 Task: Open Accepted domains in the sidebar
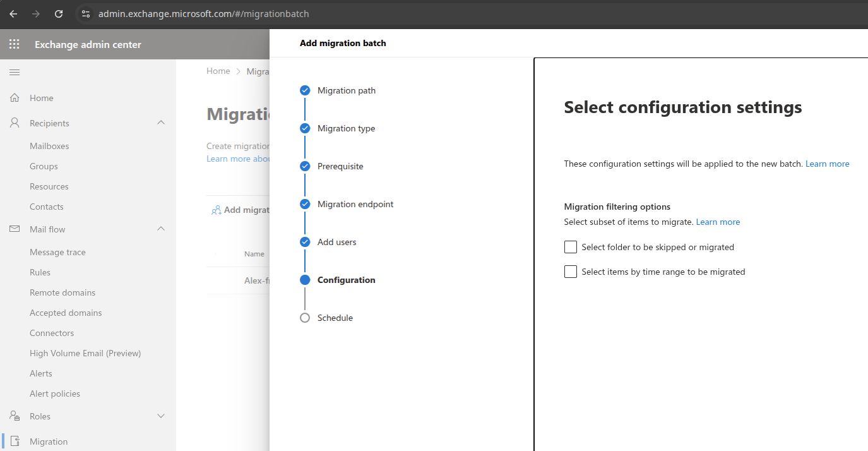66,313
